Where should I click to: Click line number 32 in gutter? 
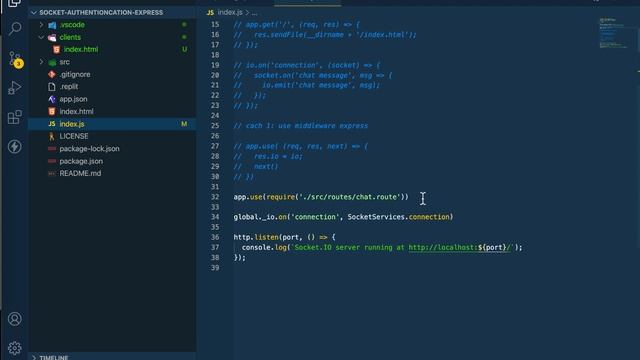tap(215, 197)
